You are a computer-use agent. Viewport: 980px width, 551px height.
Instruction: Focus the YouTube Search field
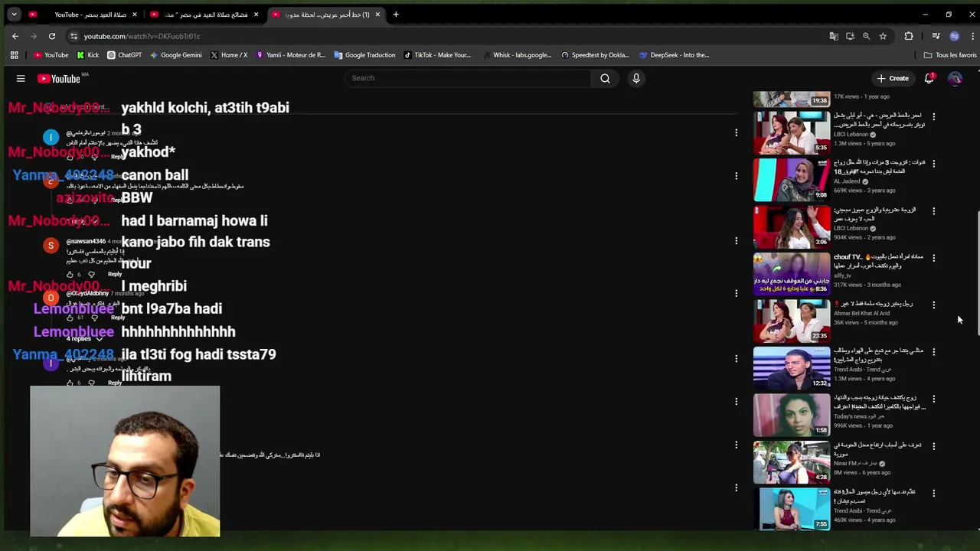467,78
